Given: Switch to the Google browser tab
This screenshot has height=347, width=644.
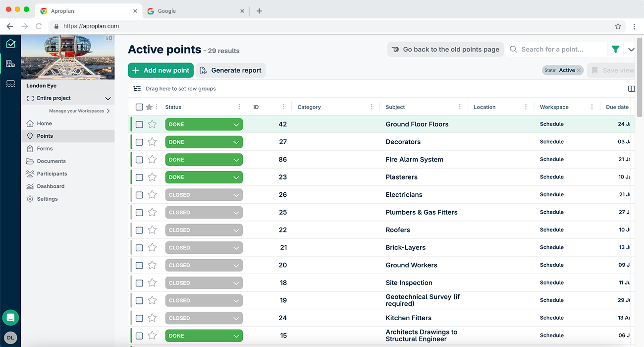Looking at the screenshot, I should tap(167, 11).
